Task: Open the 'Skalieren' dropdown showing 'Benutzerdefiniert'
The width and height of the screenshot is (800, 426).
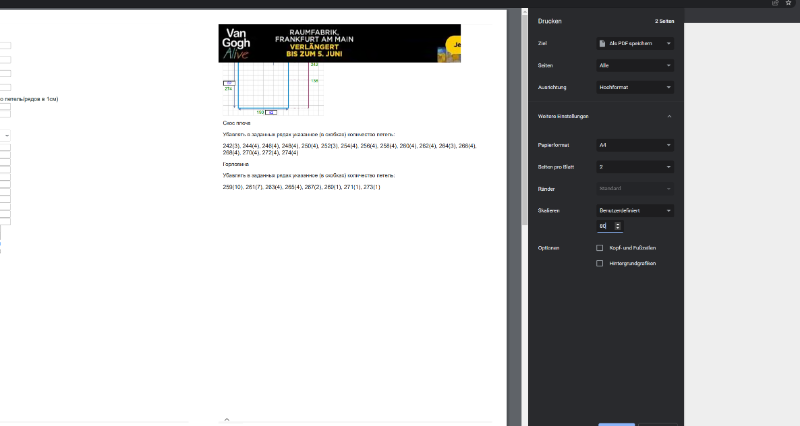Action: click(634, 211)
